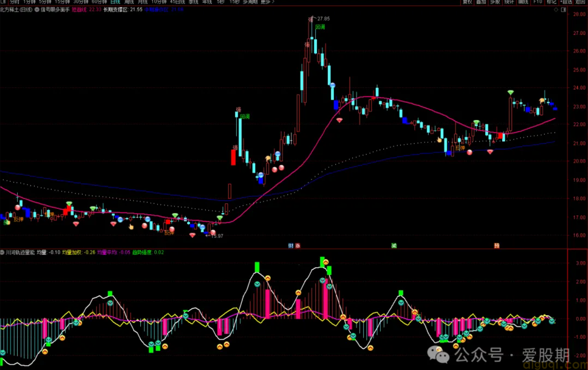
Task: Click the 趋势强度: 0.02 value
Action: (148, 252)
